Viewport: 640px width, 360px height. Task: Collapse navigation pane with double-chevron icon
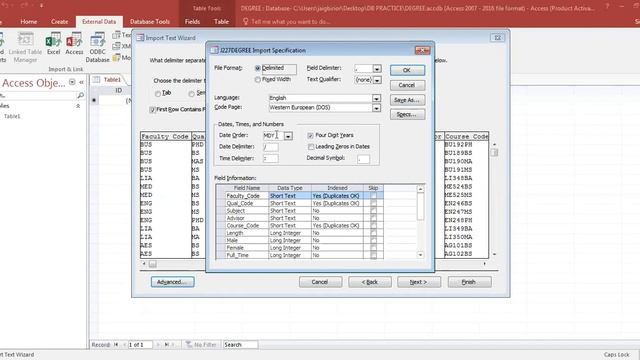81,82
